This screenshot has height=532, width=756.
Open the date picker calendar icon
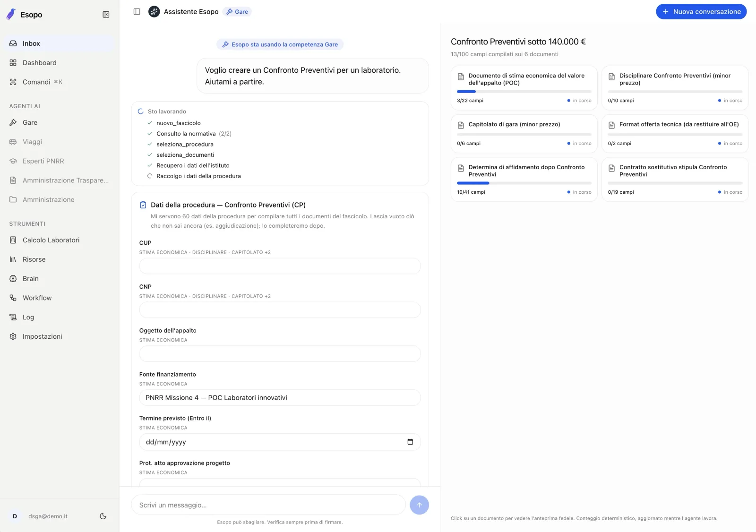[x=410, y=442]
